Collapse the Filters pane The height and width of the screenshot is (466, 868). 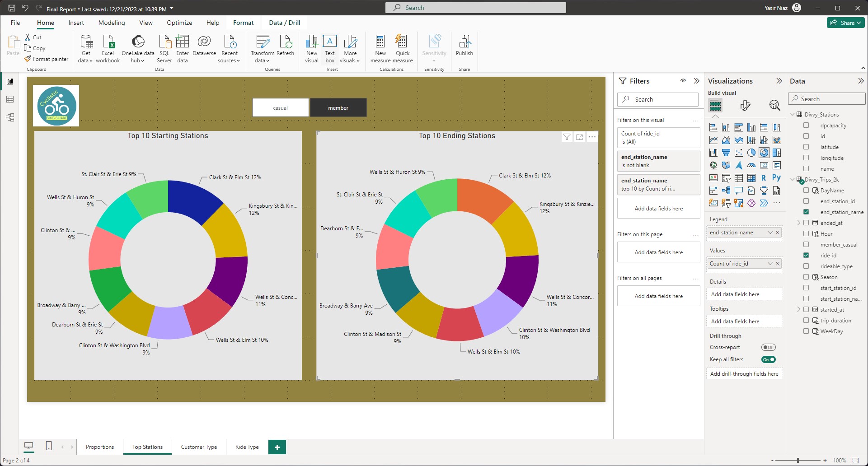coord(697,81)
